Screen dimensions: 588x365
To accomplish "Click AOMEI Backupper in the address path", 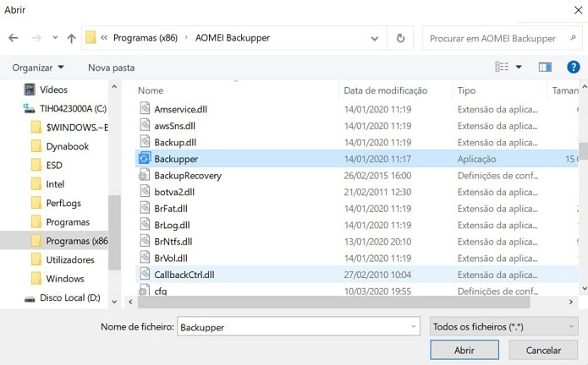I will click(233, 38).
